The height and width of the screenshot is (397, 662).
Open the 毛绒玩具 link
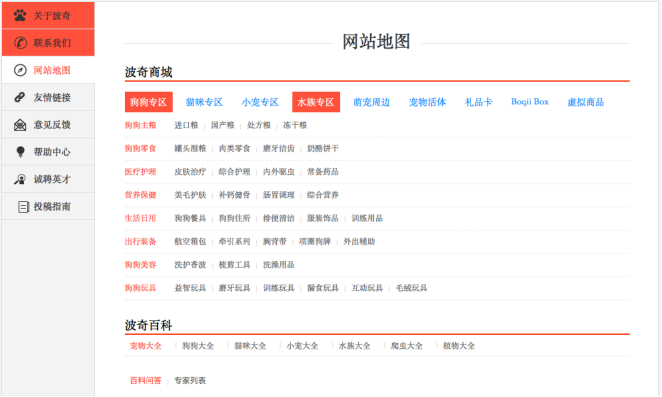point(412,288)
